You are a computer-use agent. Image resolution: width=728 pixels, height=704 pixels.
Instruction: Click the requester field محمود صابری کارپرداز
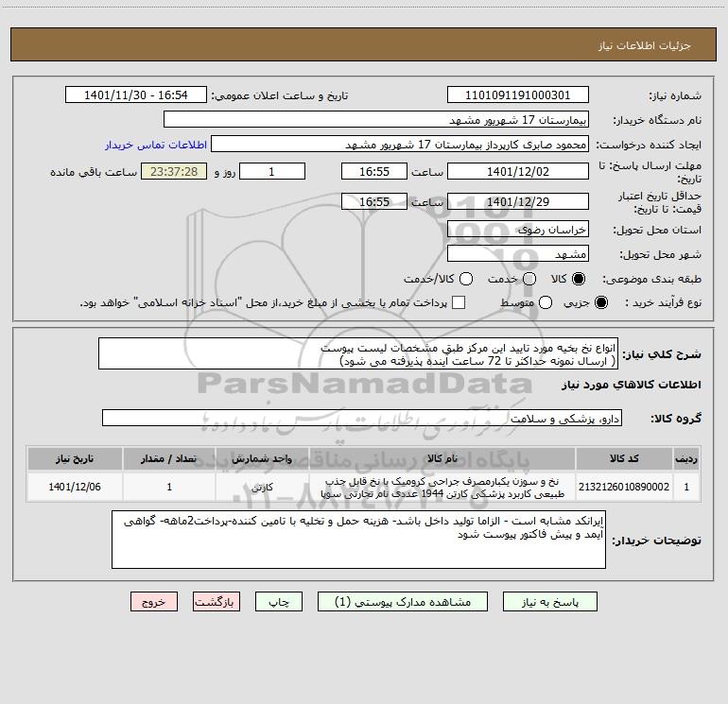click(x=400, y=145)
